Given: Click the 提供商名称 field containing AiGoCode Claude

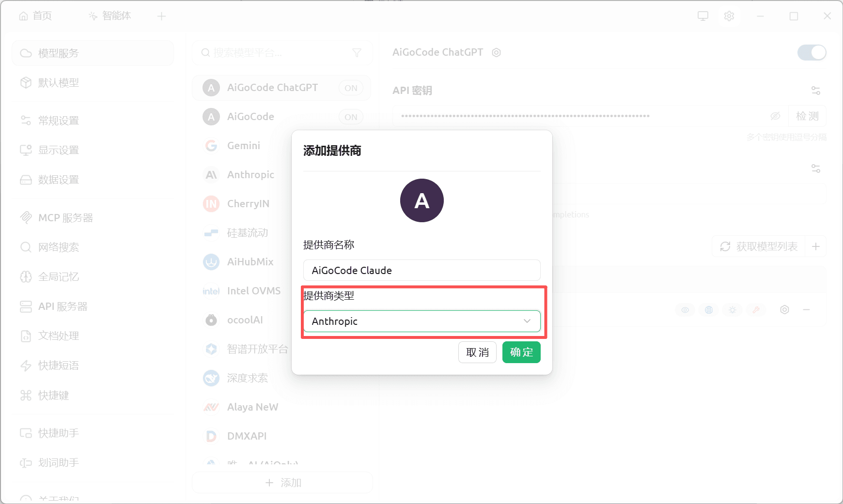Looking at the screenshot, I should (422, 270).
